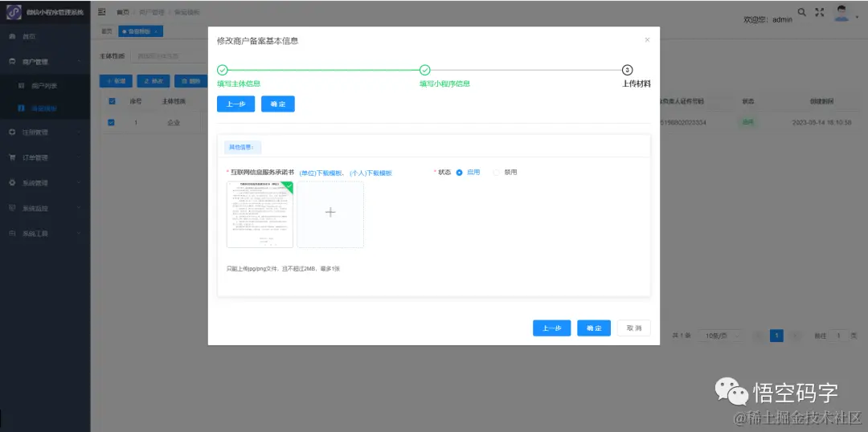The height and width of the screenshot is (432, 868).
Task: Click the step 3 上传材料 circle icon
Action: coord(627,70)
